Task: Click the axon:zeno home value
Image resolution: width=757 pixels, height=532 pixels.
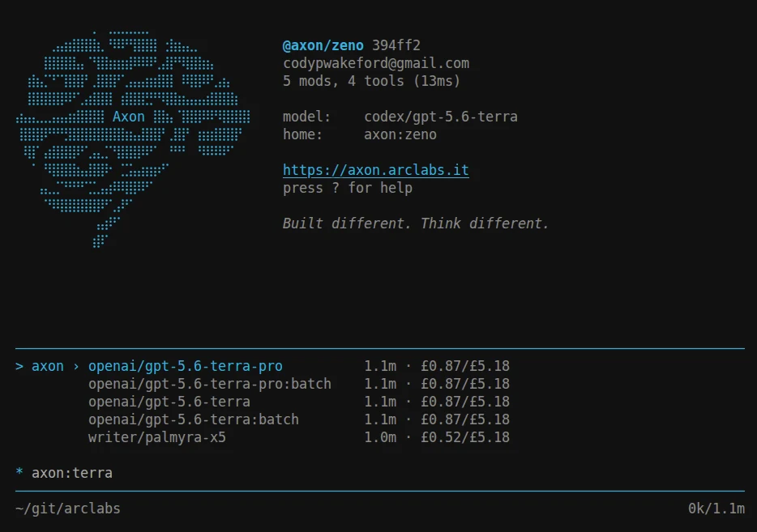Action: [400, 134]
